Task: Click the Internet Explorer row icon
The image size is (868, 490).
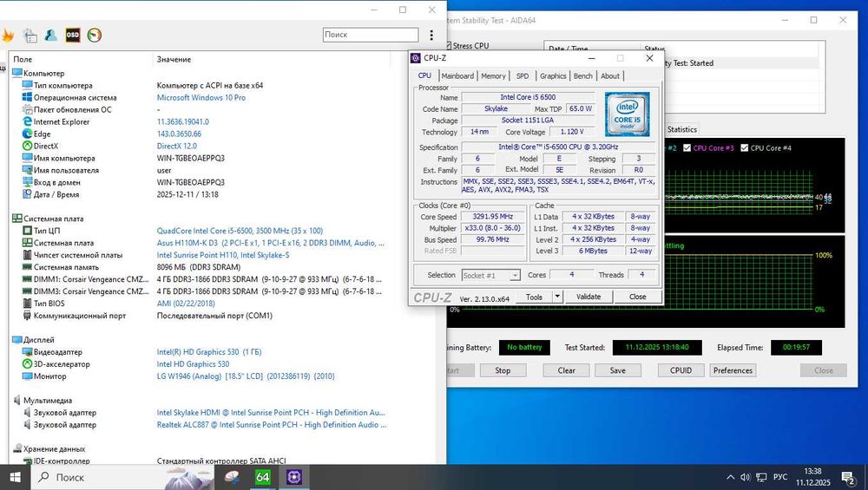Action: coord(27,121)
